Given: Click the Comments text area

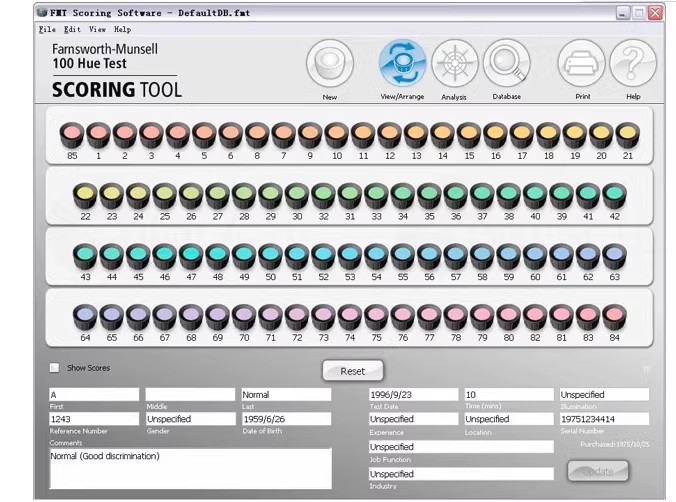Looking at the screenshot, I should [x=189, y=468].
